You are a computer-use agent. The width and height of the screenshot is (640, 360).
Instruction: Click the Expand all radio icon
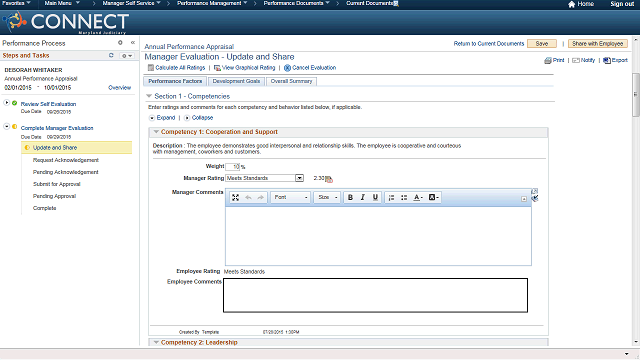(152, 118)
